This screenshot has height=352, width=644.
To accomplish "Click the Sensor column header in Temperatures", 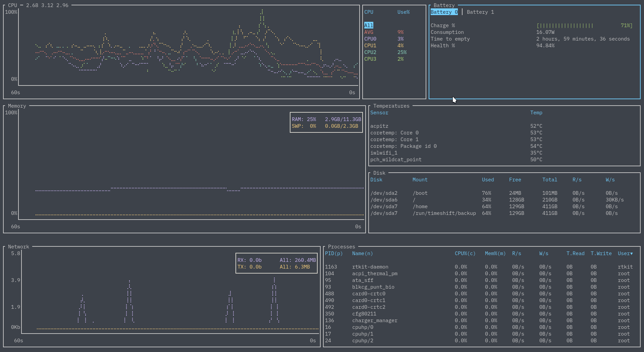I will point(379,113).
